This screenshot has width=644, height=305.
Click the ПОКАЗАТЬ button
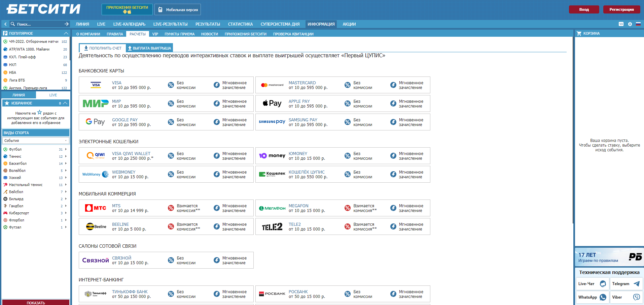tap(36, 303)
